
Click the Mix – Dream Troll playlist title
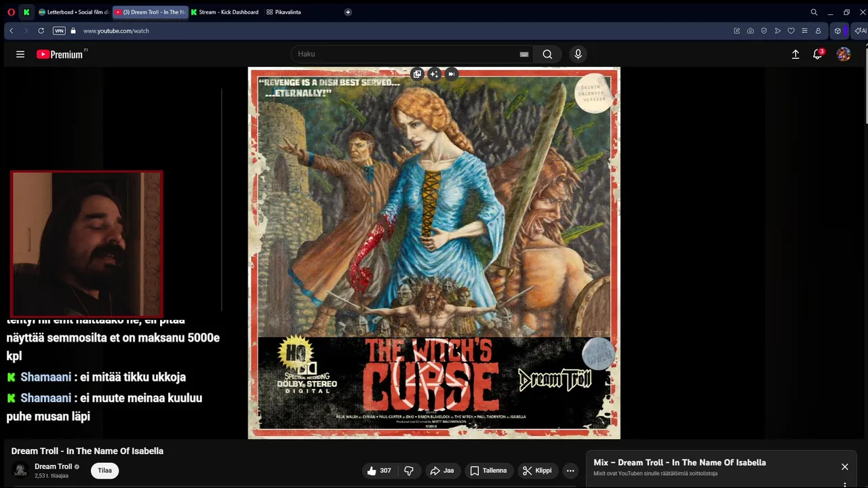point(679,462)
